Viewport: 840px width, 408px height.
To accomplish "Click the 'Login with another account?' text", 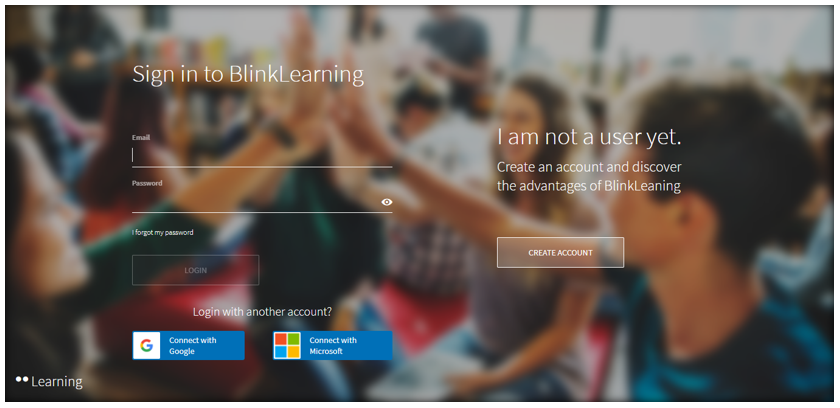I will 262,311.
